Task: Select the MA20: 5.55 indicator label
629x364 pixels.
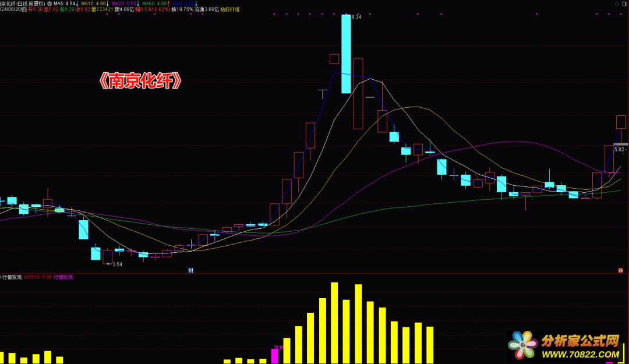Action: click(x=125, y=3)
